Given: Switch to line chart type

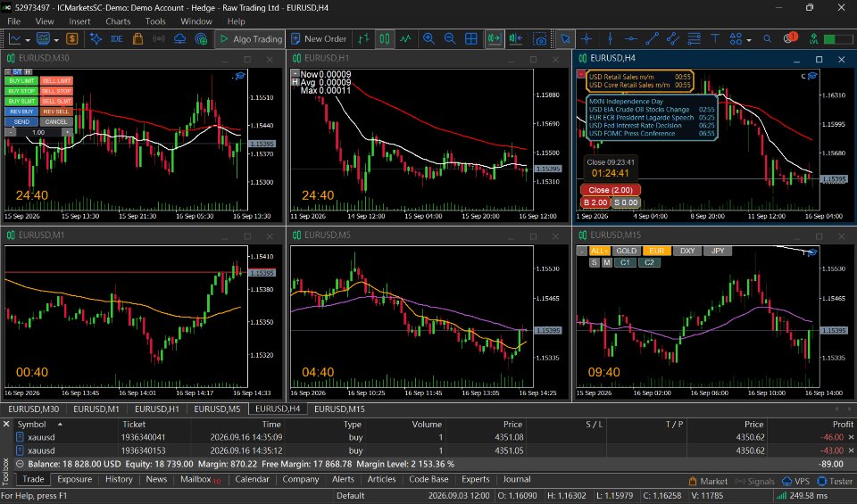Looking at the screenshot, I should coord(405,38).
